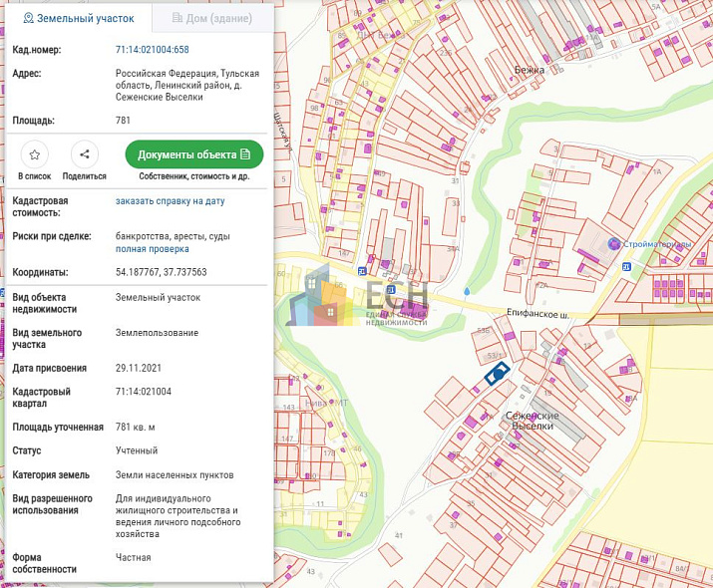Screen dimensions: 713x588
Task: Click cadastral quarter value 71:14:021004
Action: pos(144,392)
